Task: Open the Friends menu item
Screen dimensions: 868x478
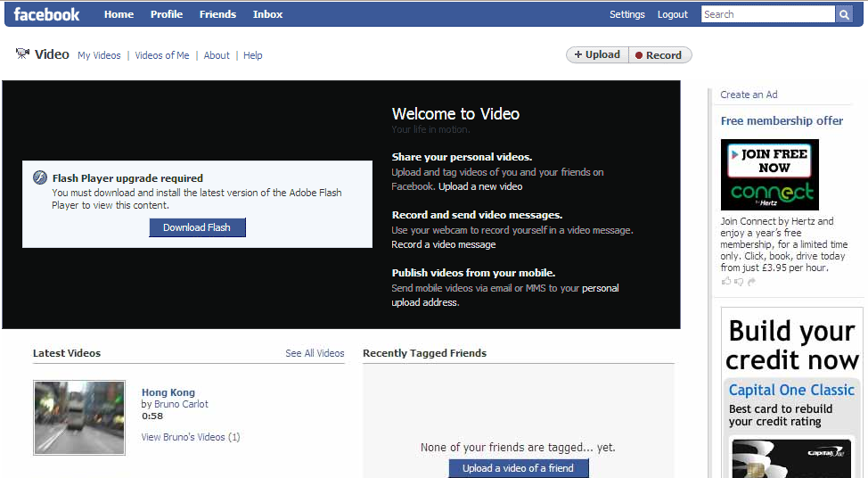Action: (x=217, y=14)
